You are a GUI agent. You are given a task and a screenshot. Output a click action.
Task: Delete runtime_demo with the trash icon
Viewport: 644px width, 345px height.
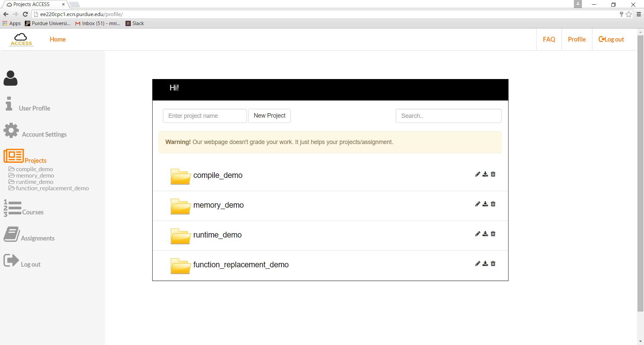pyautogui.click(x=493, y=234)
